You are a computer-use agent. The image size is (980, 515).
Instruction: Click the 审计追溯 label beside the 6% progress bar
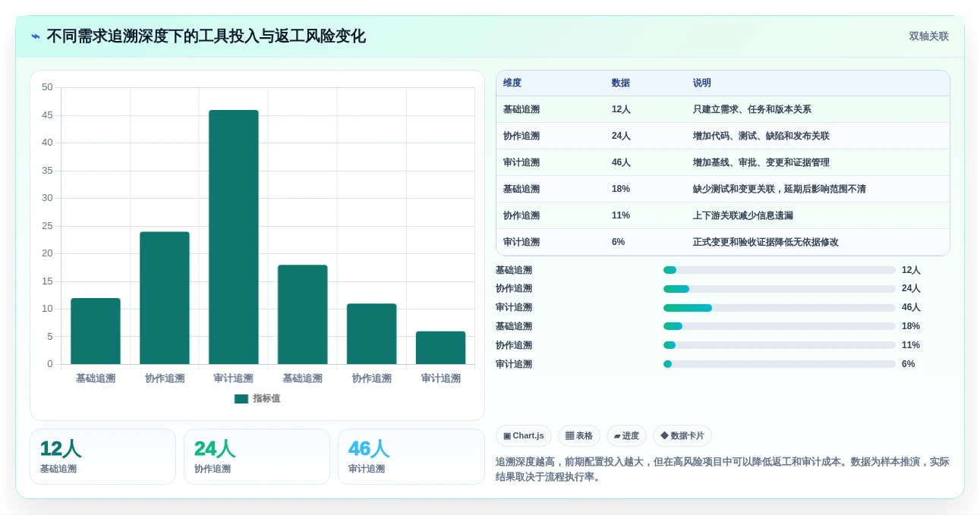pos(514,364)
